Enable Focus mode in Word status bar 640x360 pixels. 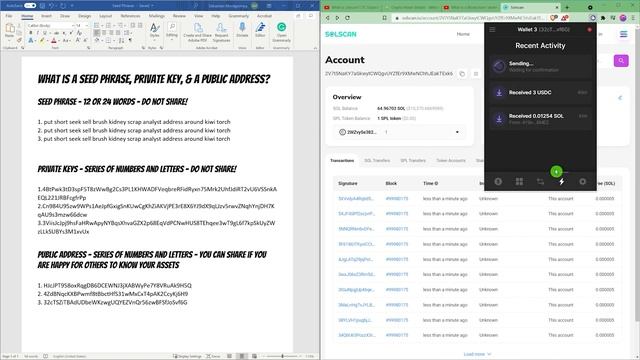(x=213, y=356)
